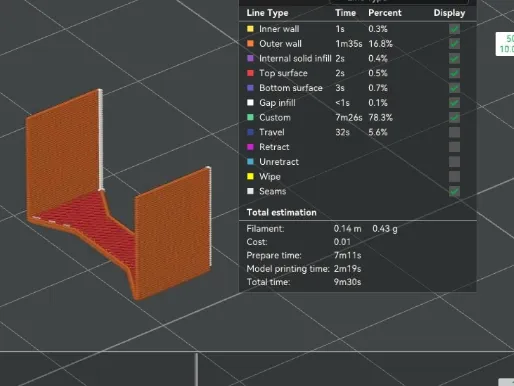
Task: Click the Unretract cyan color swatch
Action: coord(250,162)
